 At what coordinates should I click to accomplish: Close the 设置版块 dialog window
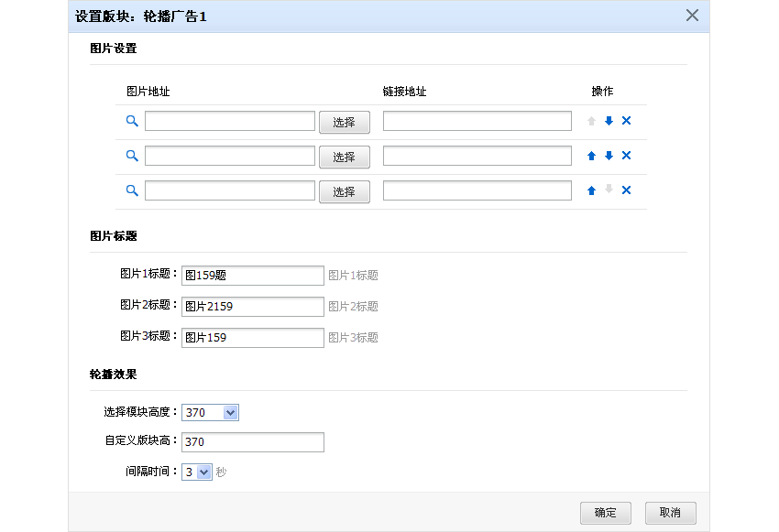coord(692,16)
